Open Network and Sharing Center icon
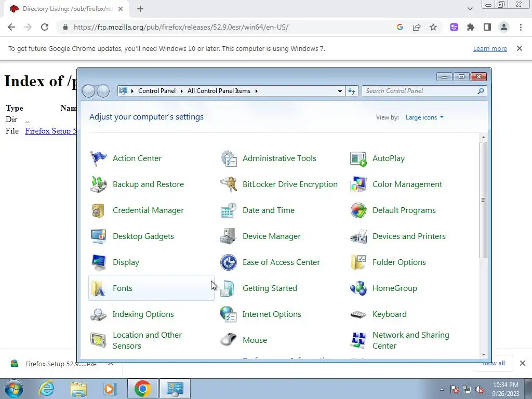Viewport: 532px width, 399px height. [x=358, y=340]
